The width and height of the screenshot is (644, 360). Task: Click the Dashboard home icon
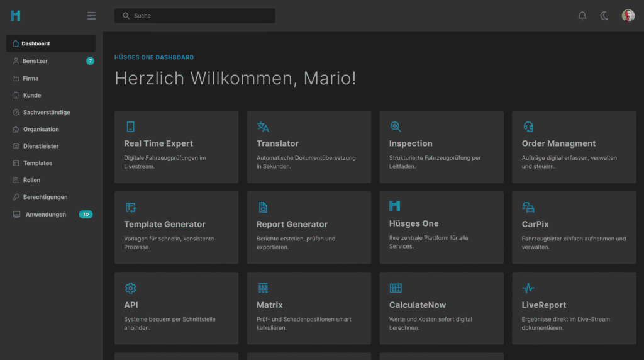click(x=16, y=43)
